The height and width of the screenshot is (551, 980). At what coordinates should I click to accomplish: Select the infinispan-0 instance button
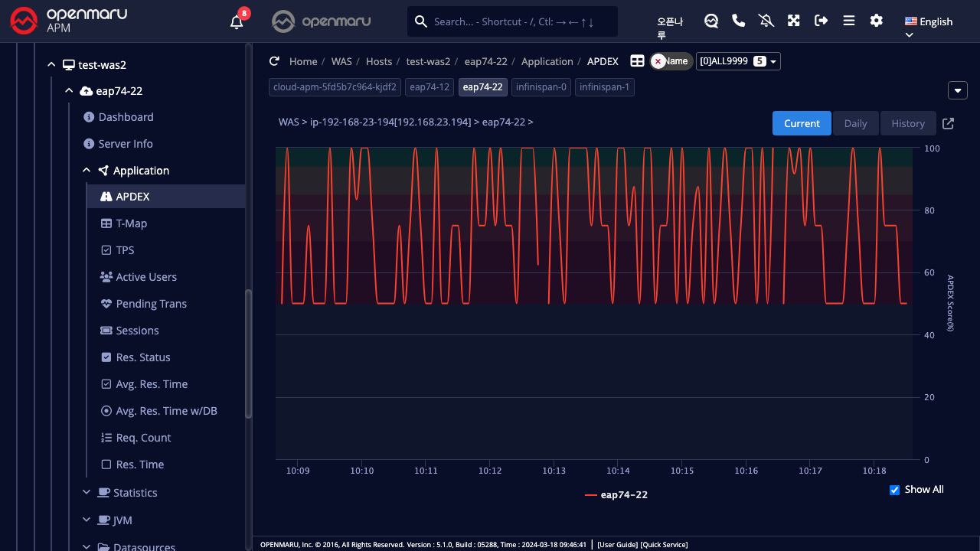[541, 87]
